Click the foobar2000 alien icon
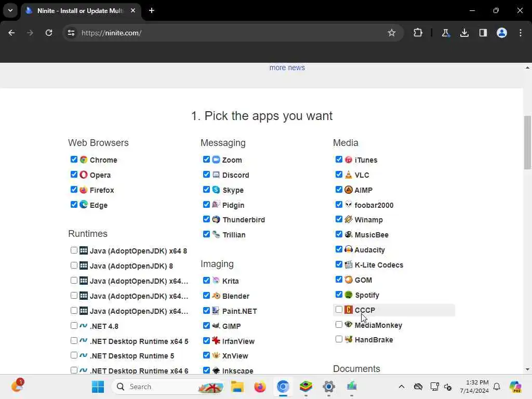The width and height of the screenshot is (532, 399). pos(349,205)
